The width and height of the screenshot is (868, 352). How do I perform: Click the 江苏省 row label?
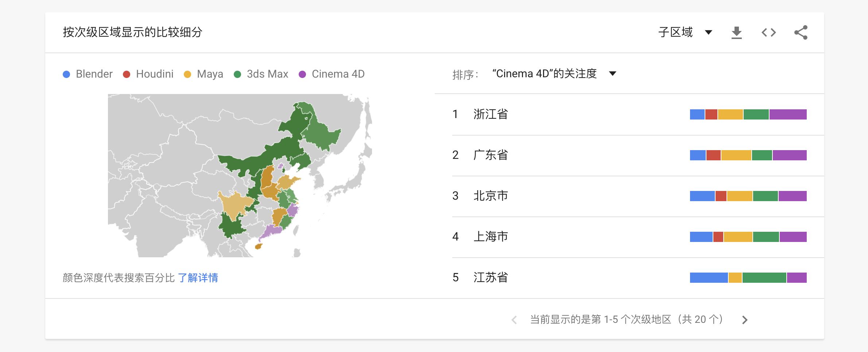point(491,277)
